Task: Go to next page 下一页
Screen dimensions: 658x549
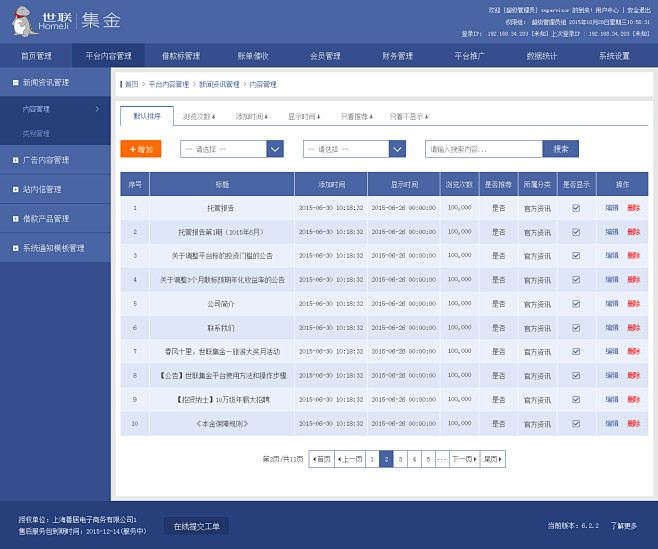Action: pos(465,459)
